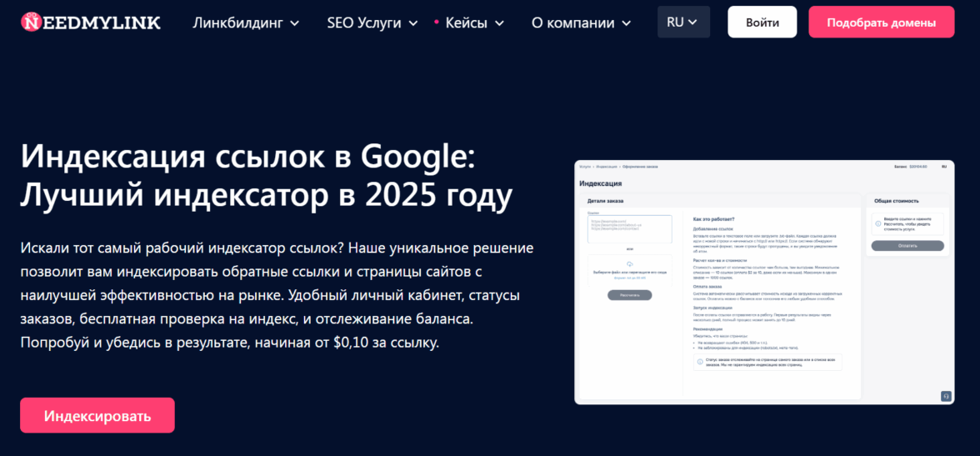980x456 pixels.
Task: Click the Подобрать домены button
Action: coord(882,23)
